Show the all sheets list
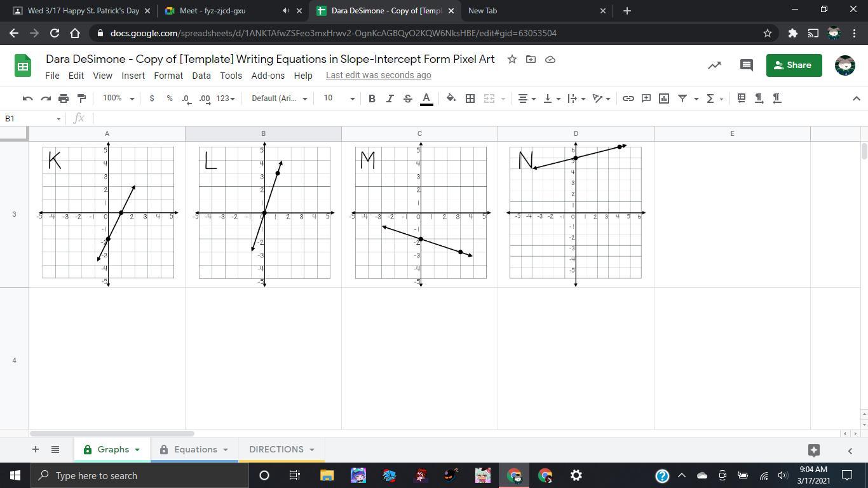 [55, 449]
